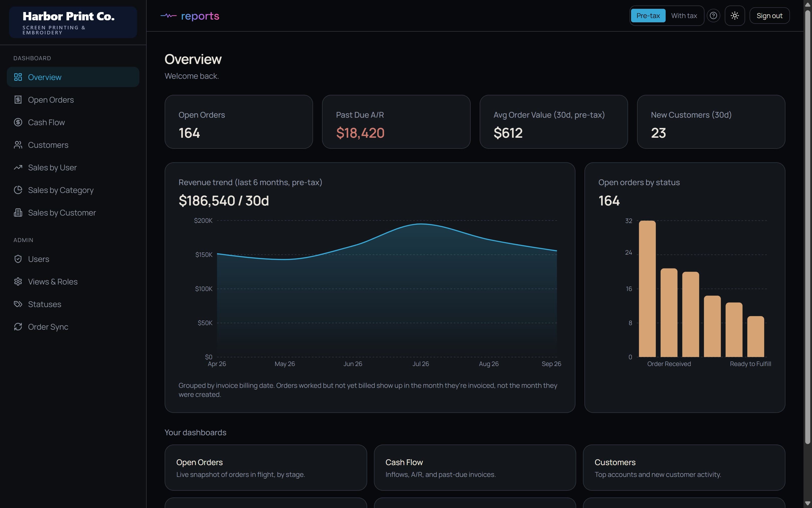812x508 pixels.
Task: Click the shortest bar in status chart
Action: tap(756, 336)
